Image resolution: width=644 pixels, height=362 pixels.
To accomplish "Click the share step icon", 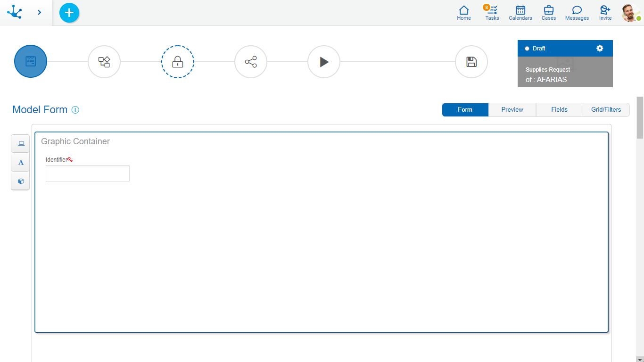I will 251,62.
